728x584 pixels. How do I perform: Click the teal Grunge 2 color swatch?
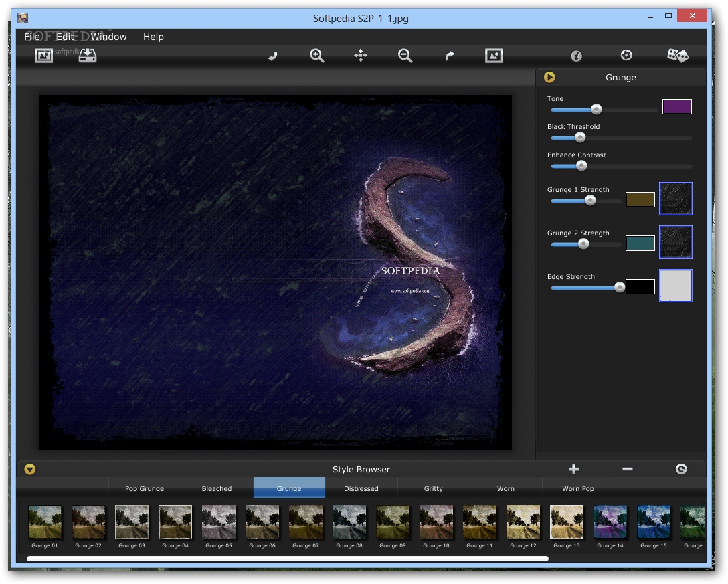pyautogui.click(x=640, y=243)
